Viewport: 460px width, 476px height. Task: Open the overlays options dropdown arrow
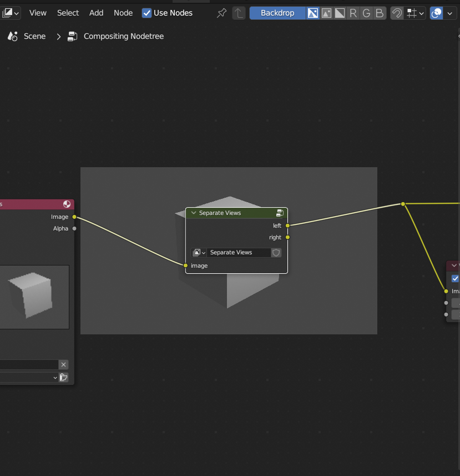click(450, 13)
